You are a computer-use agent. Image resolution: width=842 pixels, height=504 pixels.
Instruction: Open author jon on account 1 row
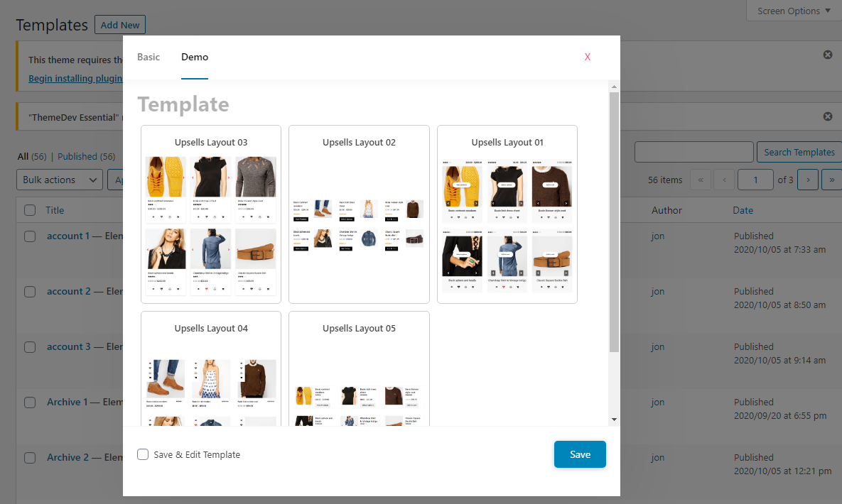pos(658,236)
